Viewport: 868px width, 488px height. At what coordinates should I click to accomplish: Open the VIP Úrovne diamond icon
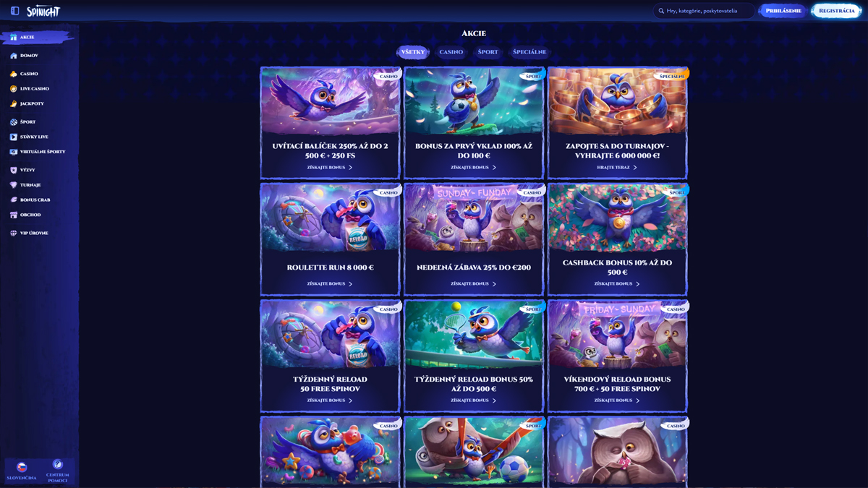[13, 234]
